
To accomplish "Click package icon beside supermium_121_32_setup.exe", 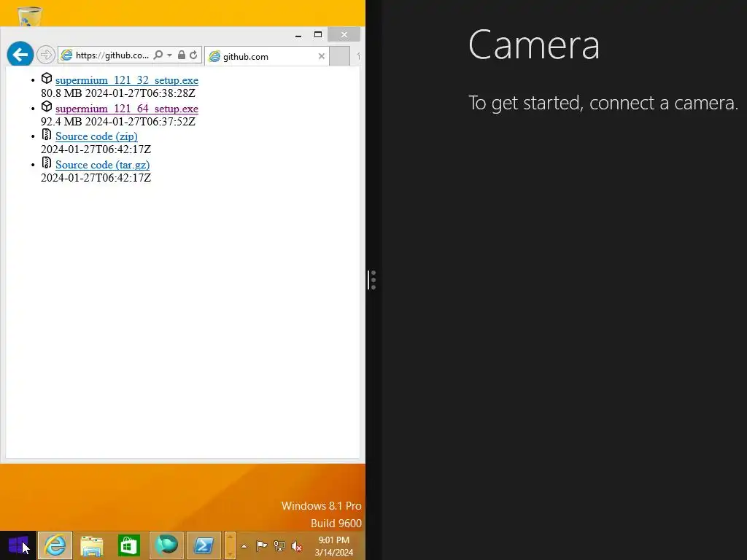I will (x=47, y=78).
